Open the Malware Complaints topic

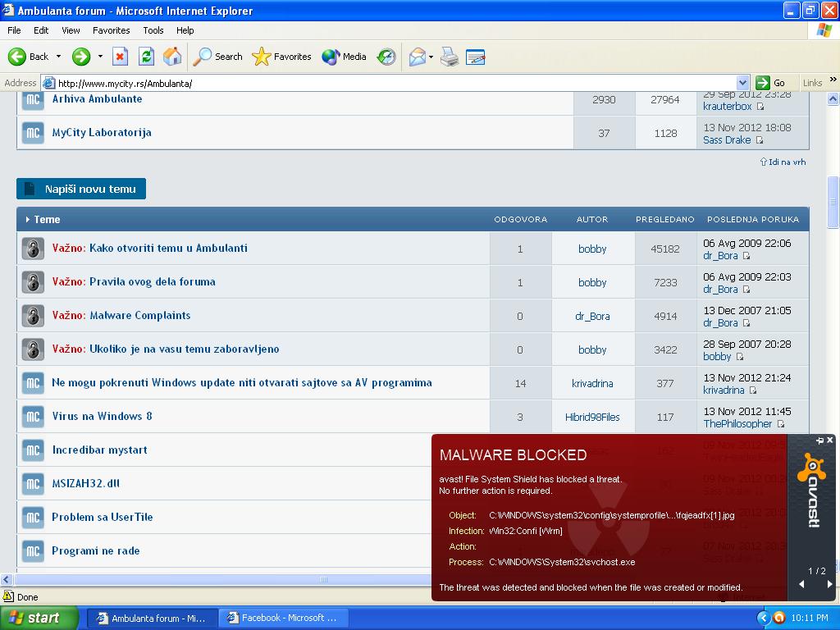point(139,316)
